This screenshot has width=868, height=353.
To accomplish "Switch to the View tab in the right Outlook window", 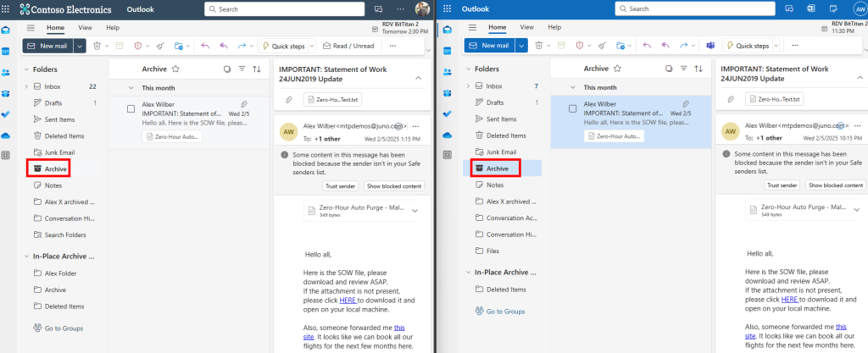I will [527, 27].
